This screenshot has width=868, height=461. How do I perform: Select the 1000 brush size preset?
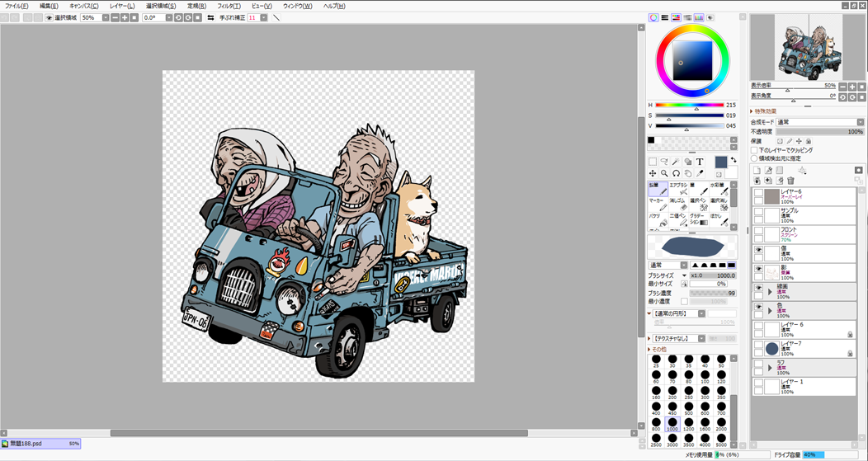[672, 425]
